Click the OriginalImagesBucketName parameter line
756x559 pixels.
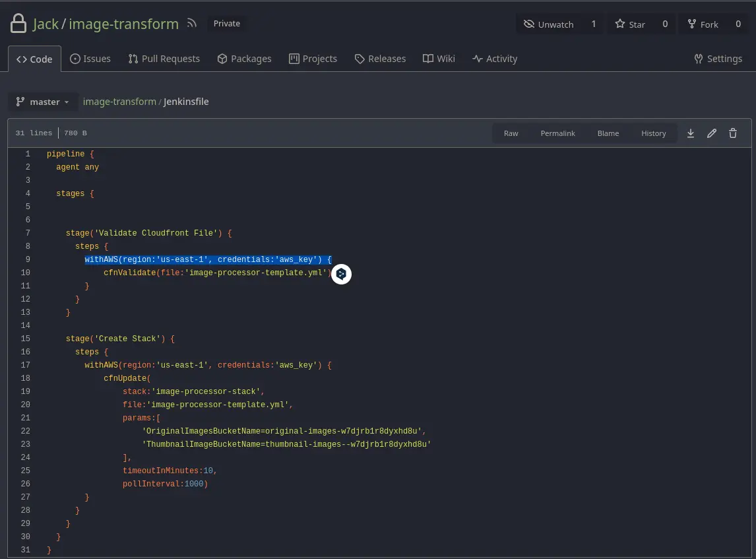pos(284,431)
